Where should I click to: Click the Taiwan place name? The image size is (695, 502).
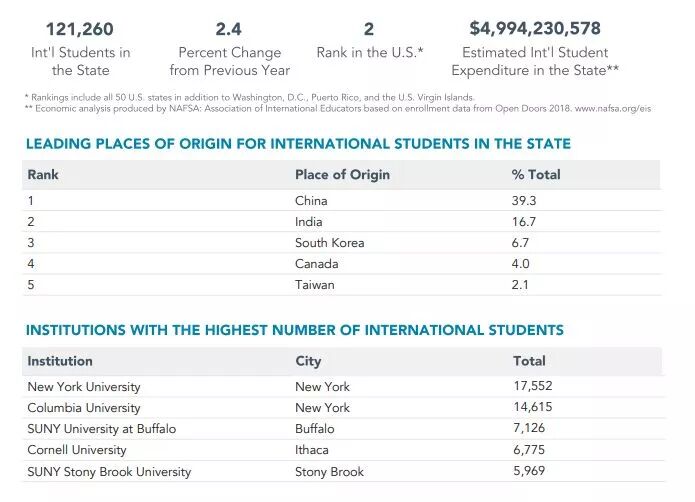tap(315, 285)
